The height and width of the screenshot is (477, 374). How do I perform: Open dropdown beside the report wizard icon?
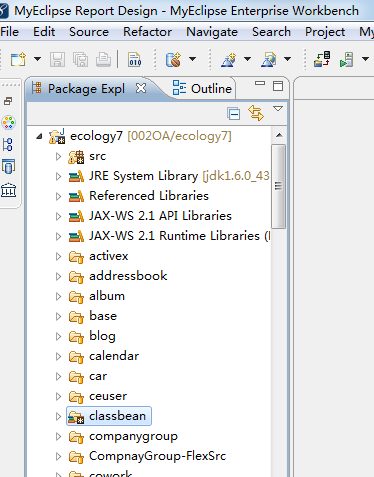(247, 59)
